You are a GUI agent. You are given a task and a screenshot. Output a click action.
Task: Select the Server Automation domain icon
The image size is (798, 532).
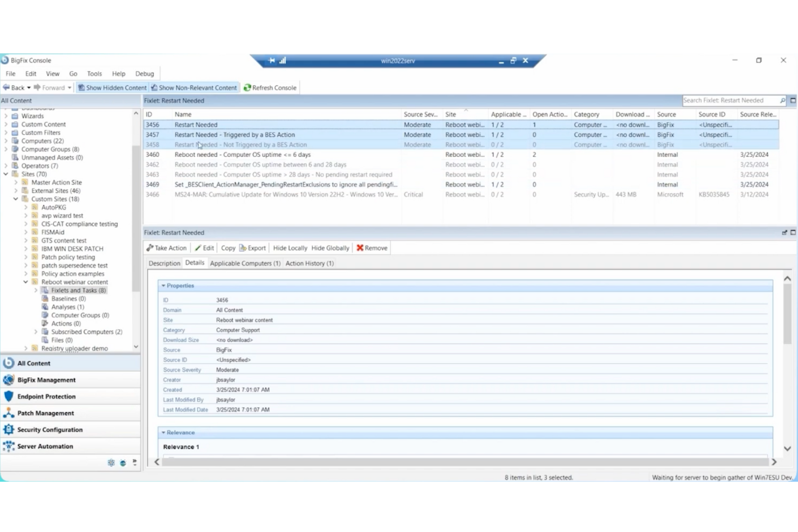[9, 446]
